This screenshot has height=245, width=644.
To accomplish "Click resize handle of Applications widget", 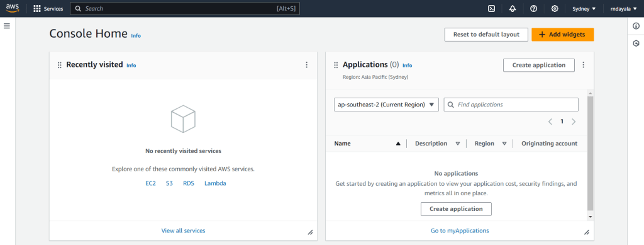I will coord(587,232).
